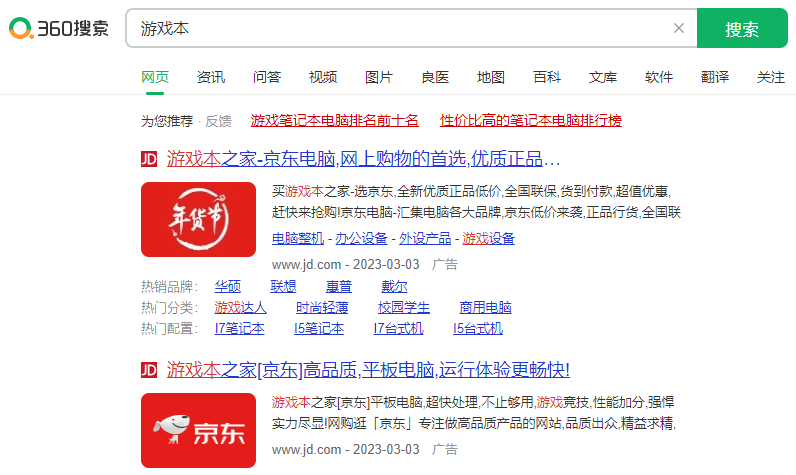Go to the 软件 tab
Viewport: 796px width, 475px height.
click(659, 77)
